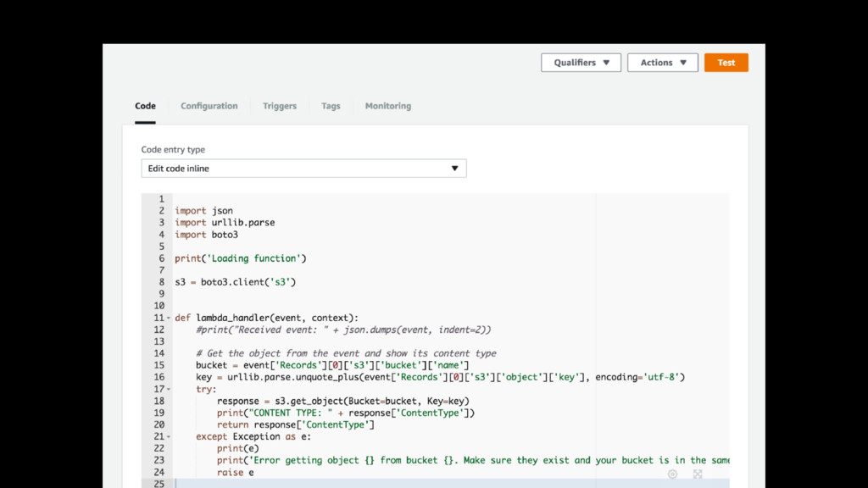Click the key = urllib.parse.unquote_plus line
868x488 pixels.
pos(440,377)
